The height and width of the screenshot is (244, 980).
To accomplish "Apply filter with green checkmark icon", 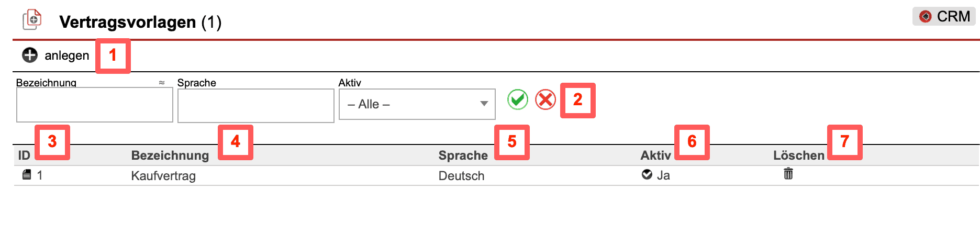I will pyautogui.click(x=517, y=99).
